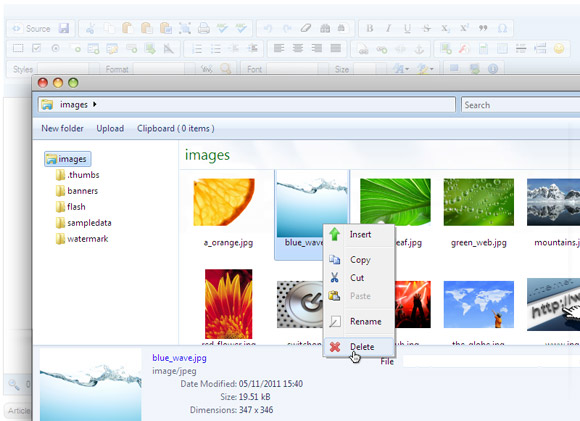The width and height of the screenshot is (580, 421).
Task: Justify text alignment
Action: 335,48
